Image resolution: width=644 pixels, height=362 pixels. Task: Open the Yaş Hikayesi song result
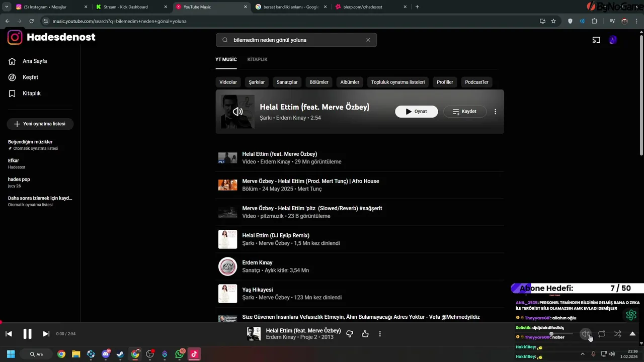[x=359, y=294]
